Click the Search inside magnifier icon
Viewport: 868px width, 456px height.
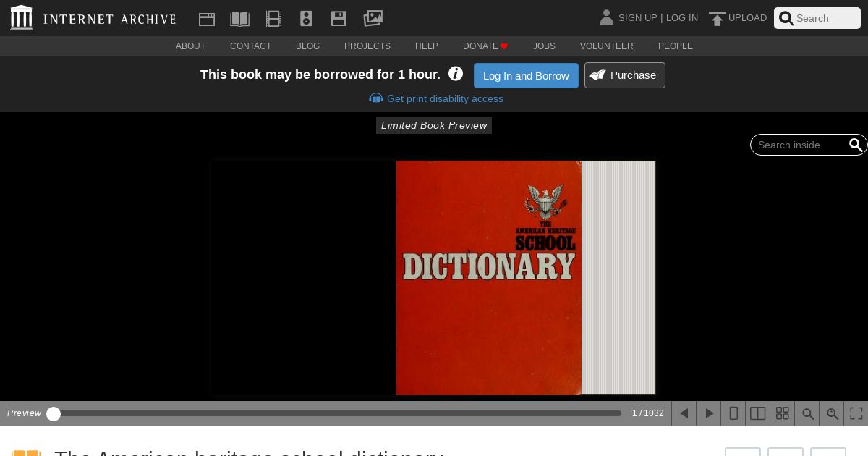point(856,145)
